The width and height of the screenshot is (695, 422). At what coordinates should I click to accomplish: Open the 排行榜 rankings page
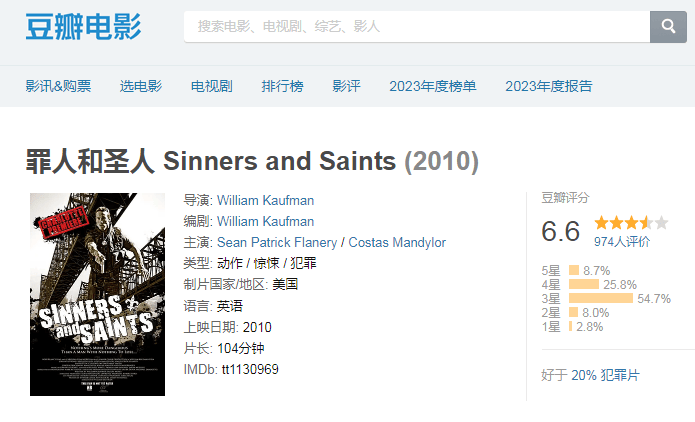pyautogui.click(x=282, y=86)
